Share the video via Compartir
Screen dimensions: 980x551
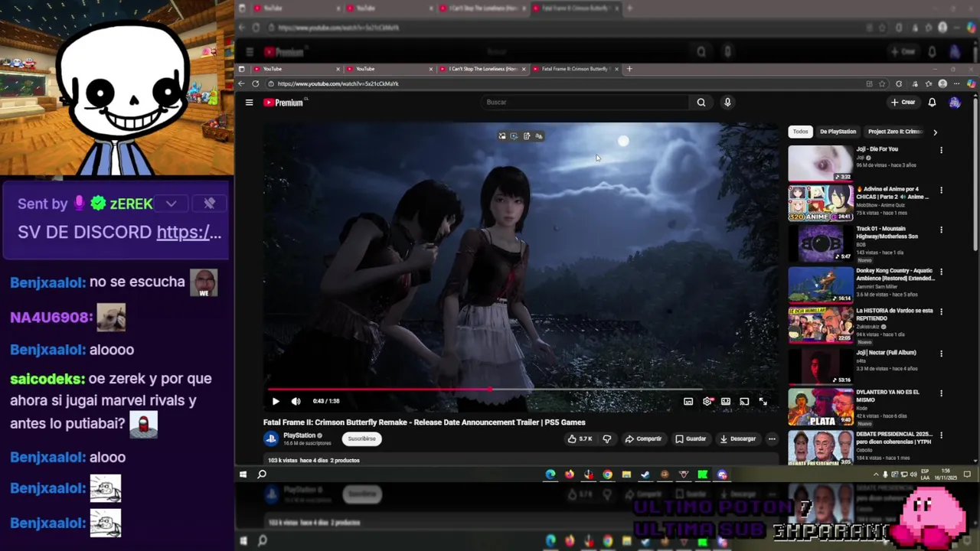[643, 439]
